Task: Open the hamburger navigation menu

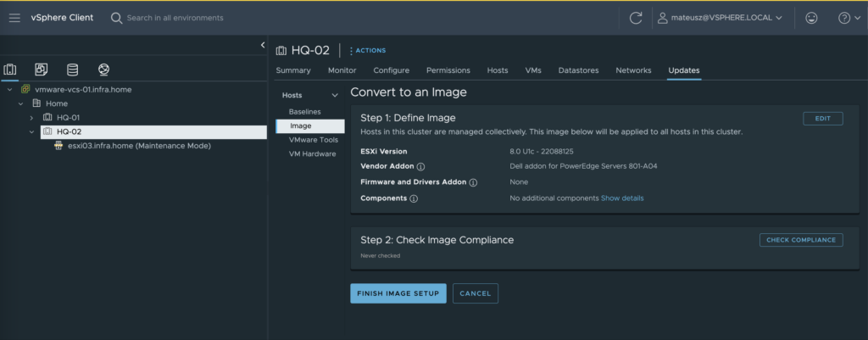Action: point(14,18)
